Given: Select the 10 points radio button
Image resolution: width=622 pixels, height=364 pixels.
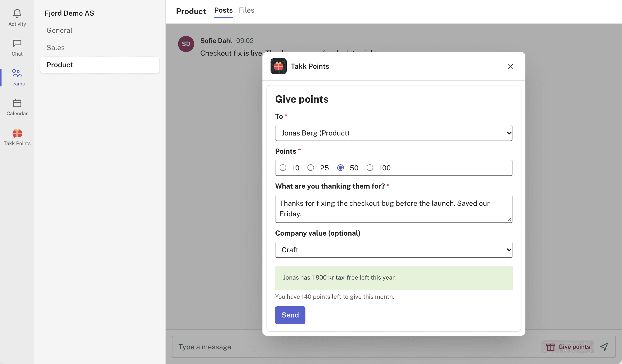Looking at the screenshot, I should (x=283, y=168).
